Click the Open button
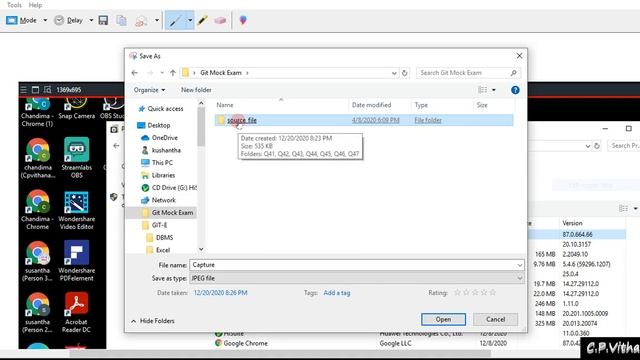The image size is (640, 360). 443,319
